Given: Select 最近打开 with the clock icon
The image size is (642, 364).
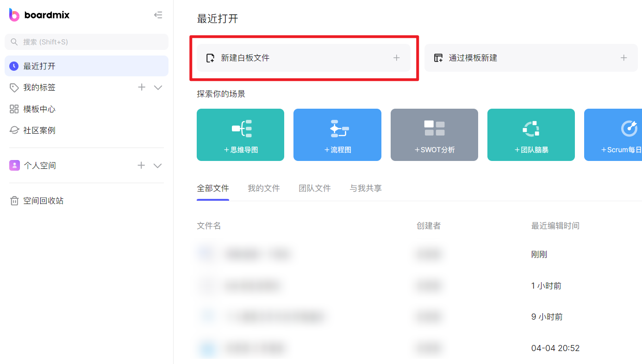Looking at the screenshot, I should tap(14, 66).
